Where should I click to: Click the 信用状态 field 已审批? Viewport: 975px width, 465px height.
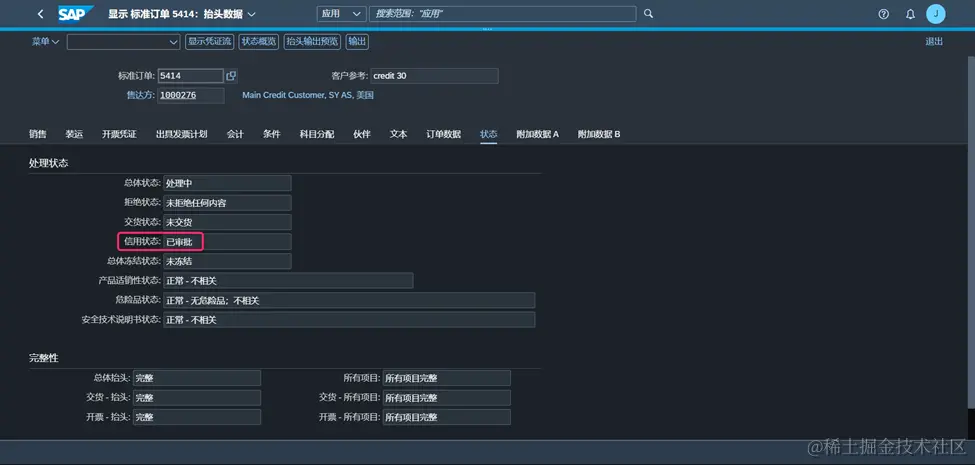tap(227, 241)
